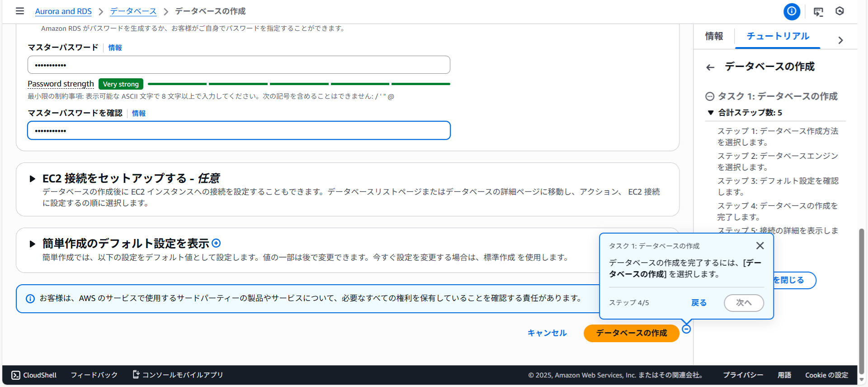Image resolution: width=868 pixels, height=387 pixels.
Task: Click the right chevron in help panel tabs
Action: tap(840, 40)
